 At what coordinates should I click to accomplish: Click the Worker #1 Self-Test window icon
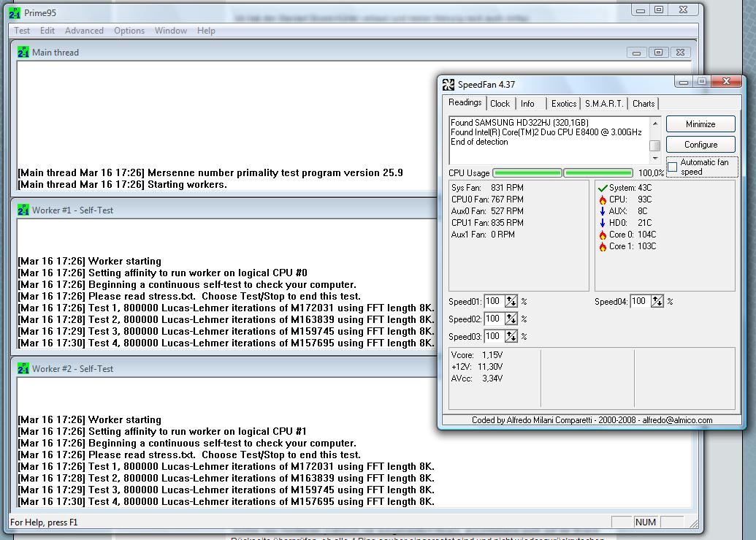click(x=23, y=210)
